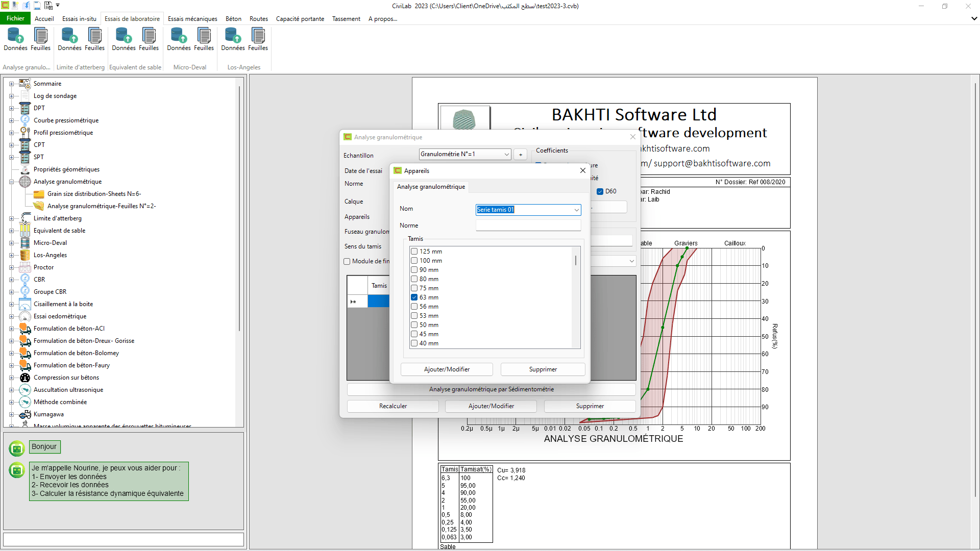Image resolution: width=980 pixels, height=551 pixels.
Task: Add new sample with plus button
Action: coord(521,154)
